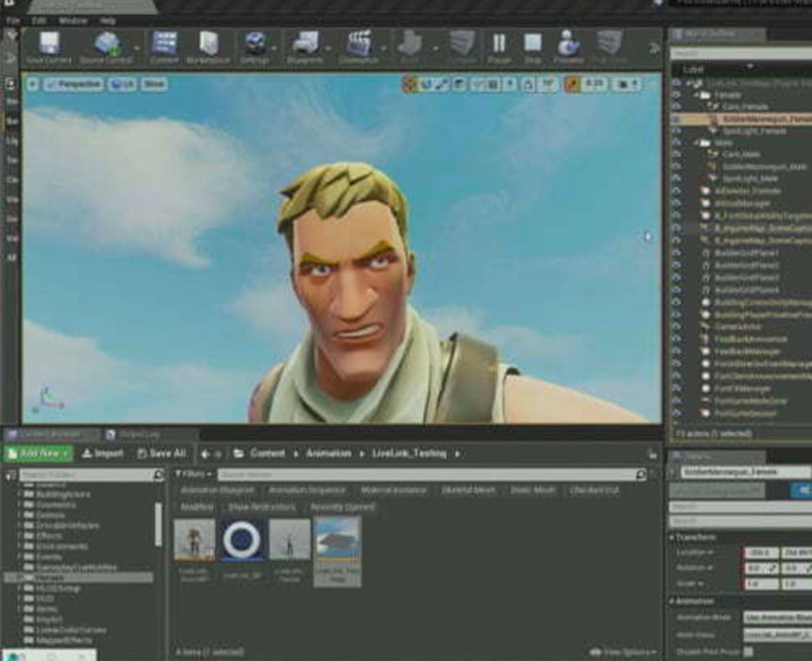
Task: Collapse the Female folder in outliner
Action: pyautogui.click(x=697, y=95)
